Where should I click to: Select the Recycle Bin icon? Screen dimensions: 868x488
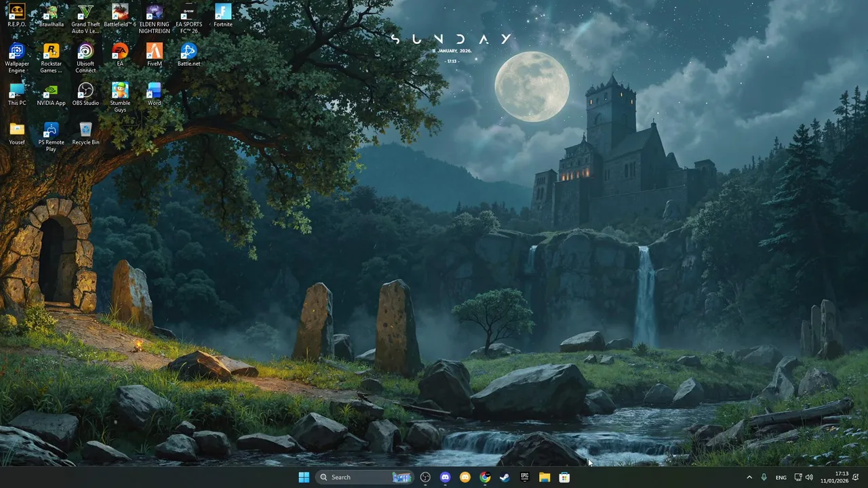pos(85,134)
